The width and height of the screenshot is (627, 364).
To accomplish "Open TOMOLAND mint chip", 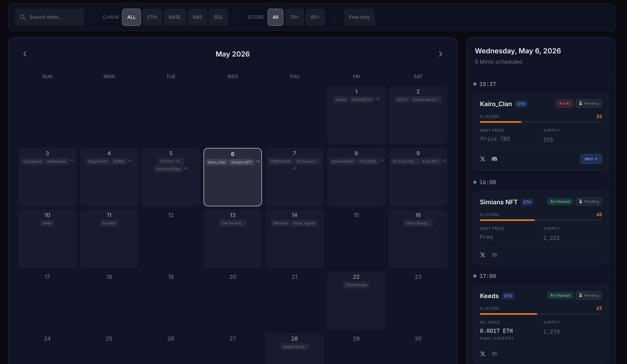I will tap(281, 162).
